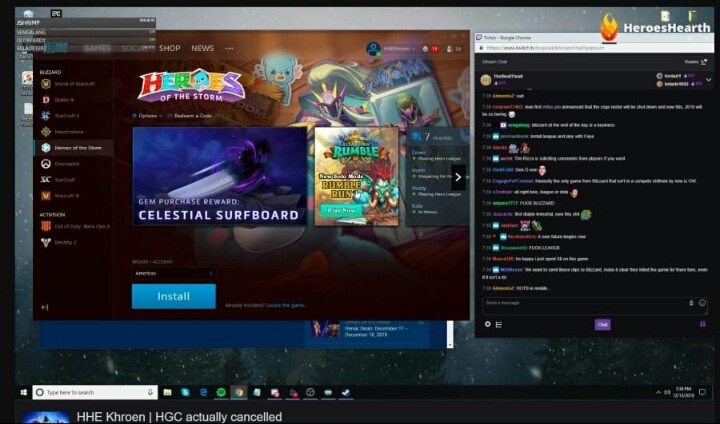Expand the Region / Account Americas dropdown
Viewport: 720px width, 424px height.
[x=174, y=273]
